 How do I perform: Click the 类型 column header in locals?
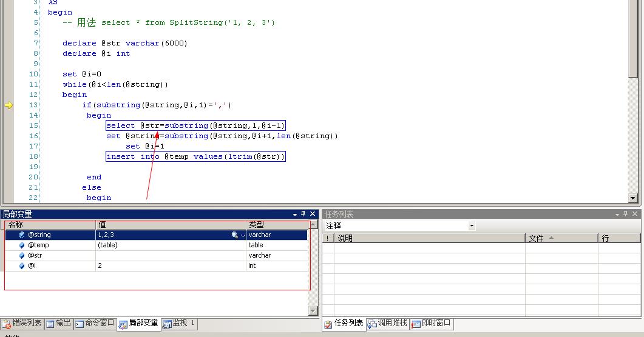tap(277, 225)
